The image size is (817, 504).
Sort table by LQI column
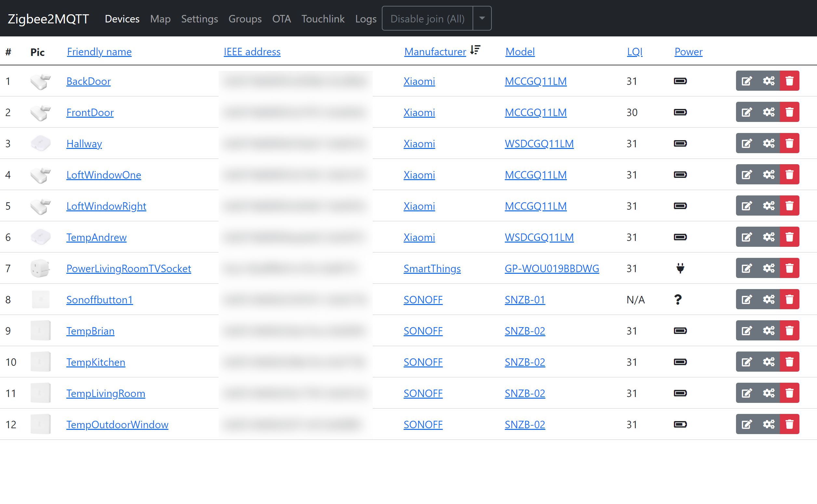click(635, 52)
